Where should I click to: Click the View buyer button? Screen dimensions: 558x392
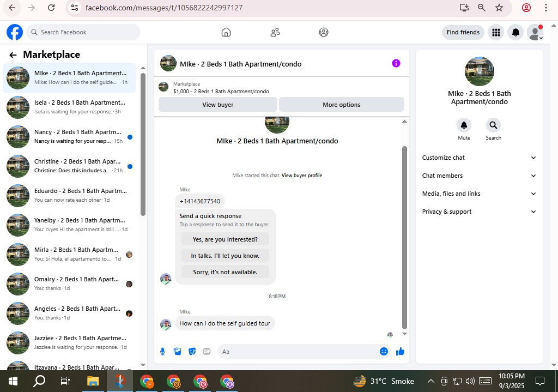coord(218,105)
